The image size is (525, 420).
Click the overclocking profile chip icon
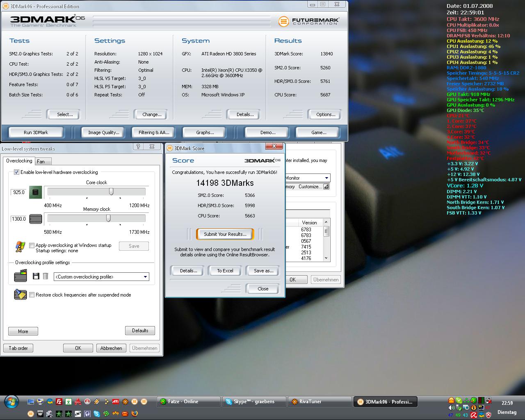click(21, 276)
